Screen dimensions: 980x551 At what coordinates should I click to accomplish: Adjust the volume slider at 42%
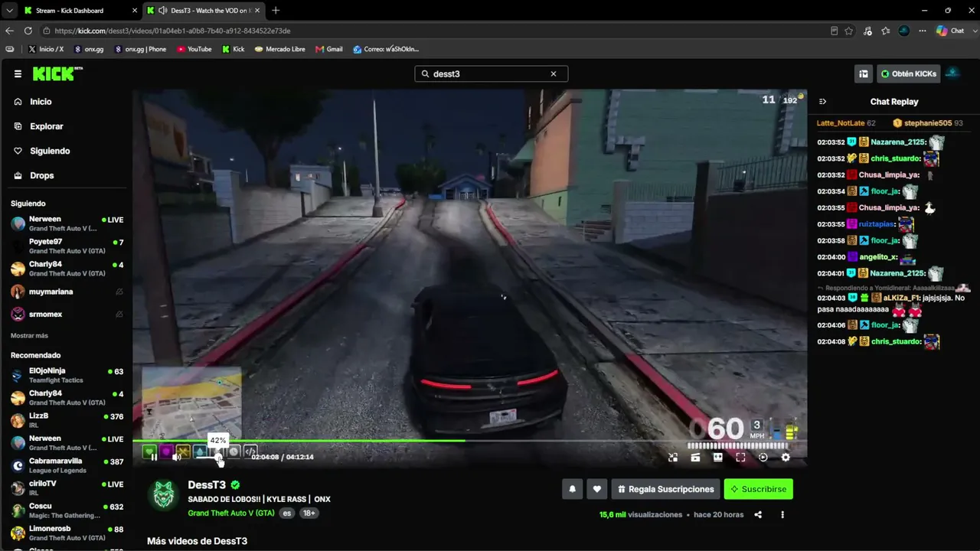pyautogui.click(x=218, y=457)
